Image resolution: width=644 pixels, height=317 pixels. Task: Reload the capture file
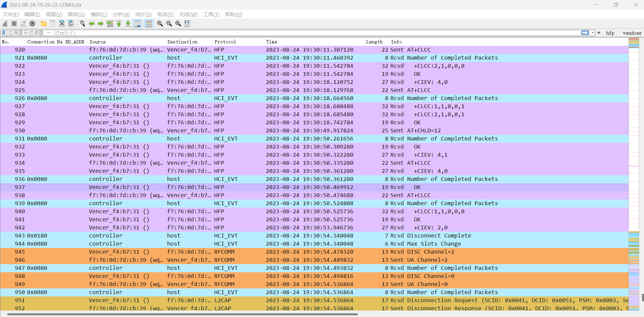[71, 24]
